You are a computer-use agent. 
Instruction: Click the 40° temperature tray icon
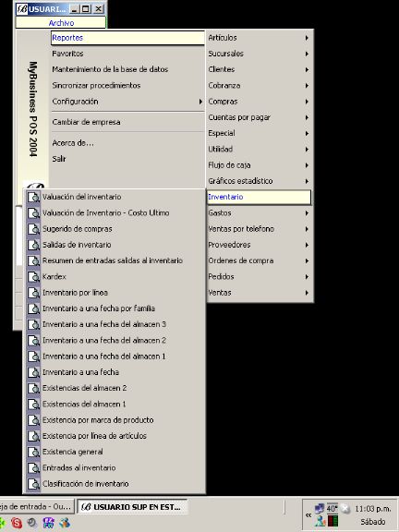pyautogui.click(x=332, y=508)
